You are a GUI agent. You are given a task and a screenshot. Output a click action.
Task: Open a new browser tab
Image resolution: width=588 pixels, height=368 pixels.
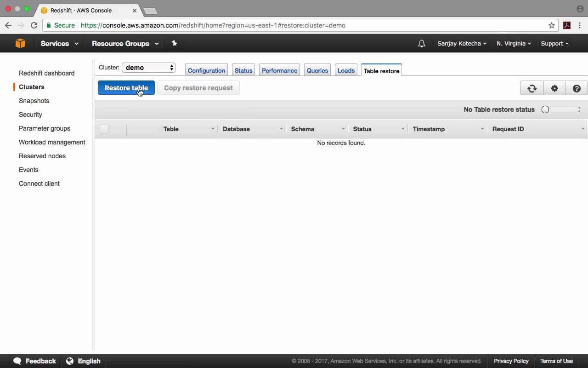coord(150,11)
